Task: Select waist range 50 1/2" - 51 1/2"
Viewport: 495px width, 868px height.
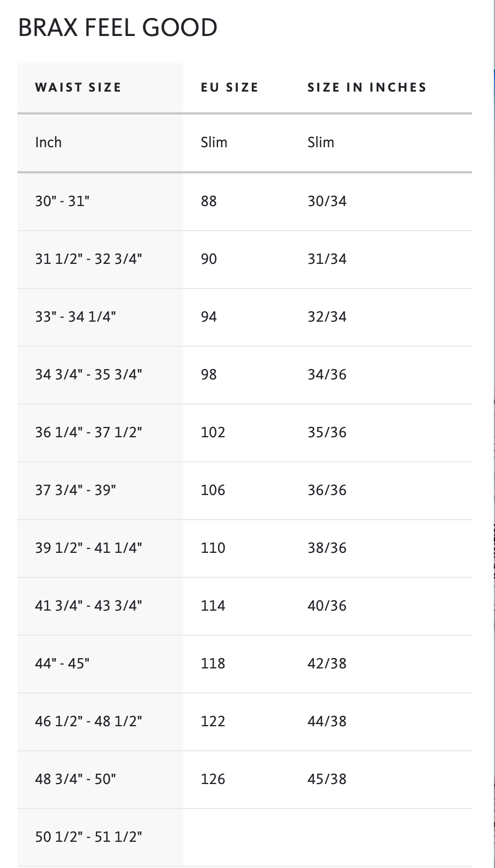Action: coord(88,837)
